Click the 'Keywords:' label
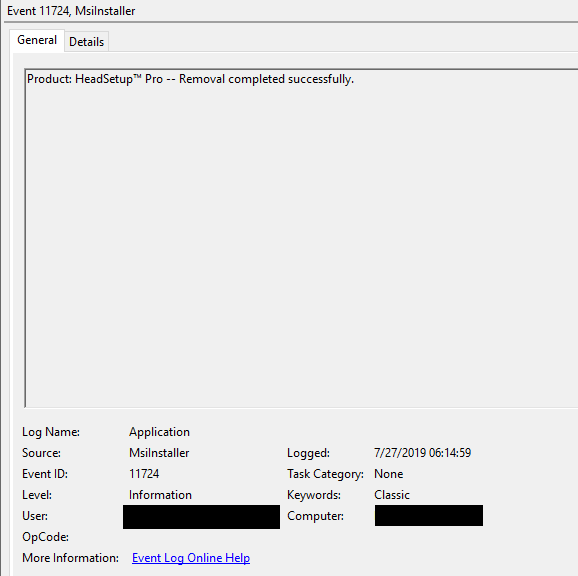The height and width of the screenshot is (576, 578). click(314, 495)
